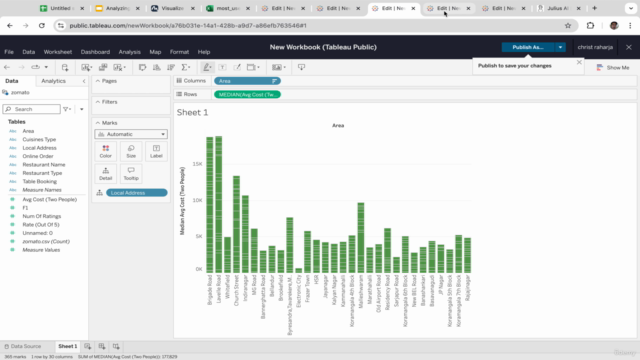Viewport: 640px width, 360px height.
Task: Select the Num Of Ratings measure
Action: click(42, 216)
